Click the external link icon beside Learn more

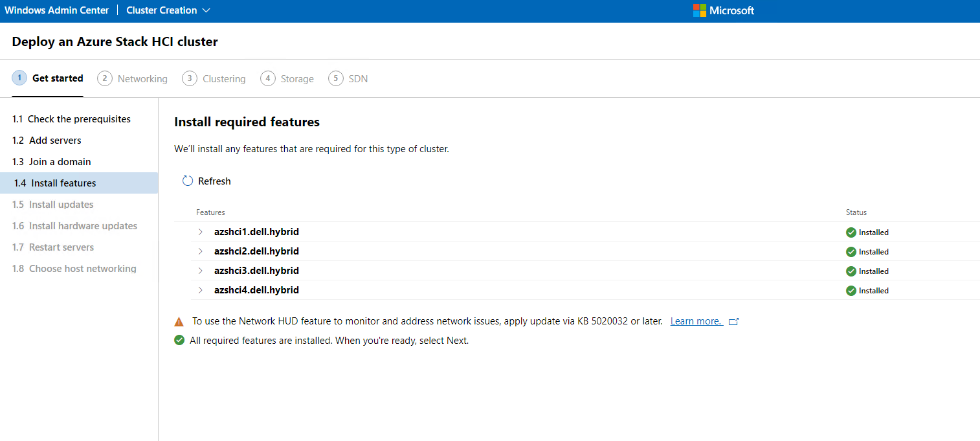tap(733, 322)
